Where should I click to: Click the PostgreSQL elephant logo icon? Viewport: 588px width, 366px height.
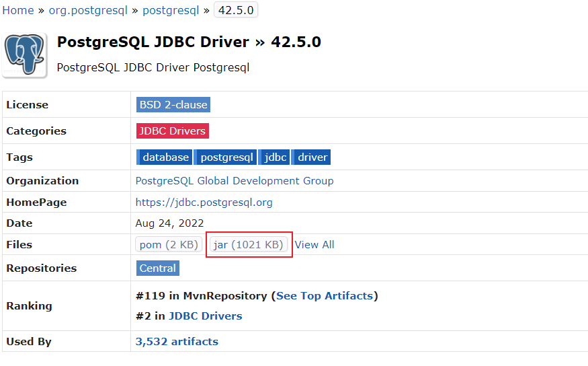click(x=26, y=55)
